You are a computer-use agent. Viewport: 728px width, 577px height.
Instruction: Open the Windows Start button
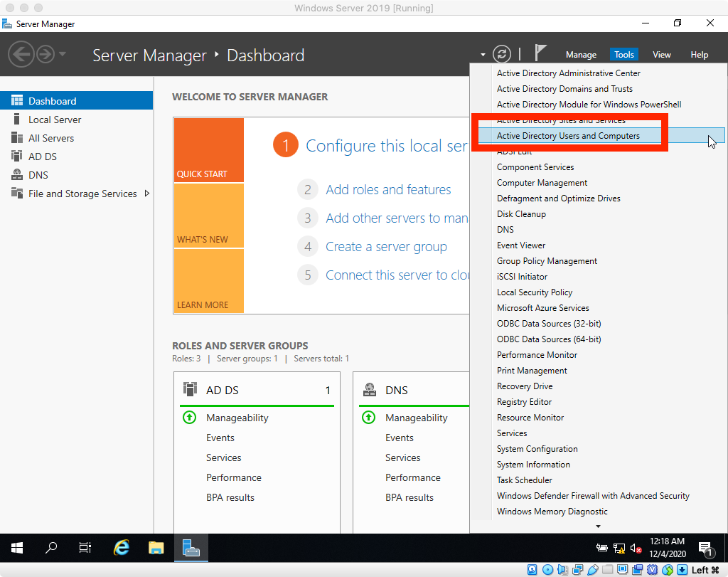(17, 548)
